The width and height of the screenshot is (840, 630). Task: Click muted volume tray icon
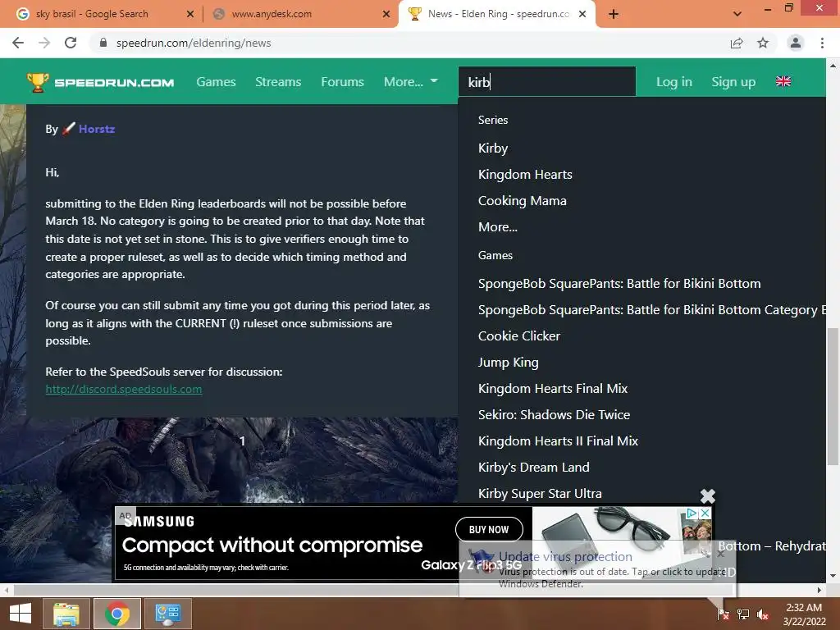tap(763, 614)
